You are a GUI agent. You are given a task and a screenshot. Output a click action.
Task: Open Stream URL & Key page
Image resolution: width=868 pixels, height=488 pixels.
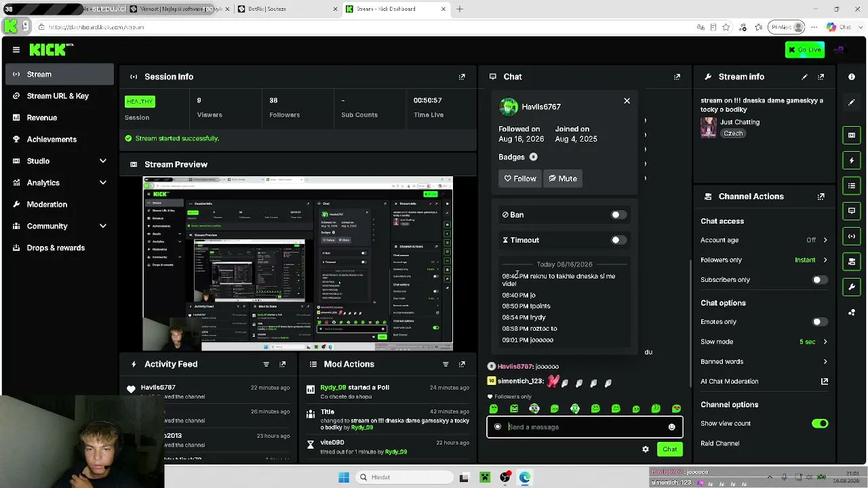click(x=60, y=96)
